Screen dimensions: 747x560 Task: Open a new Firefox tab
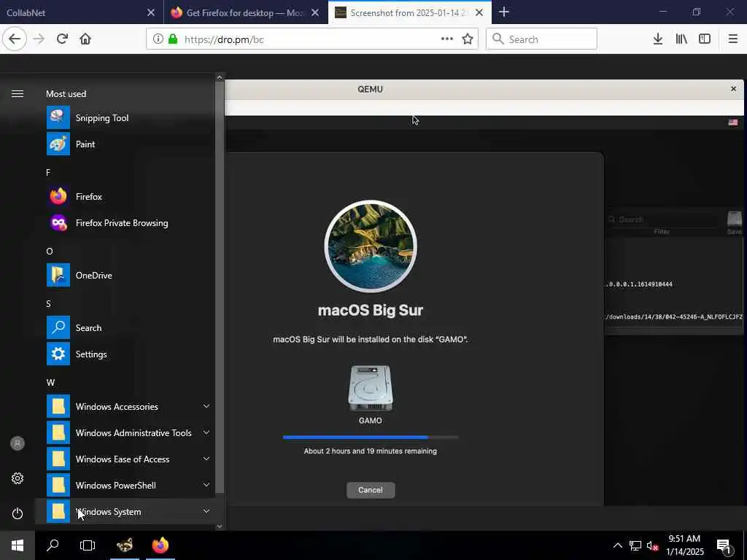tap(504, 12)
